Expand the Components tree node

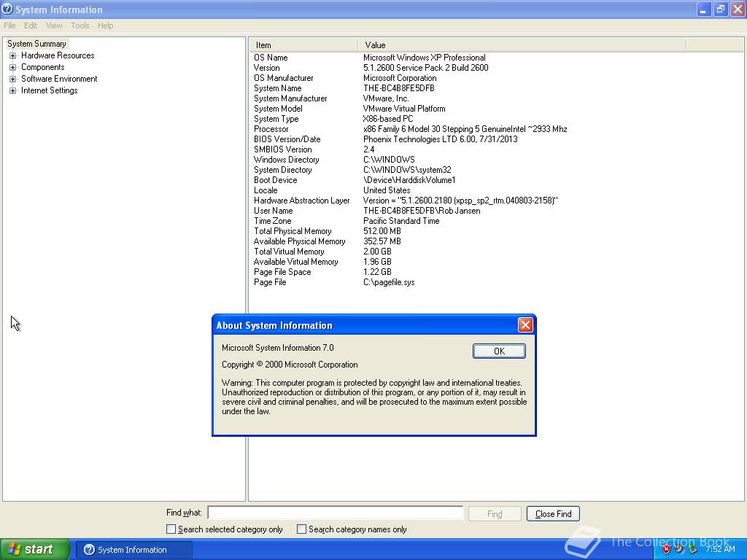coord(13,67)
